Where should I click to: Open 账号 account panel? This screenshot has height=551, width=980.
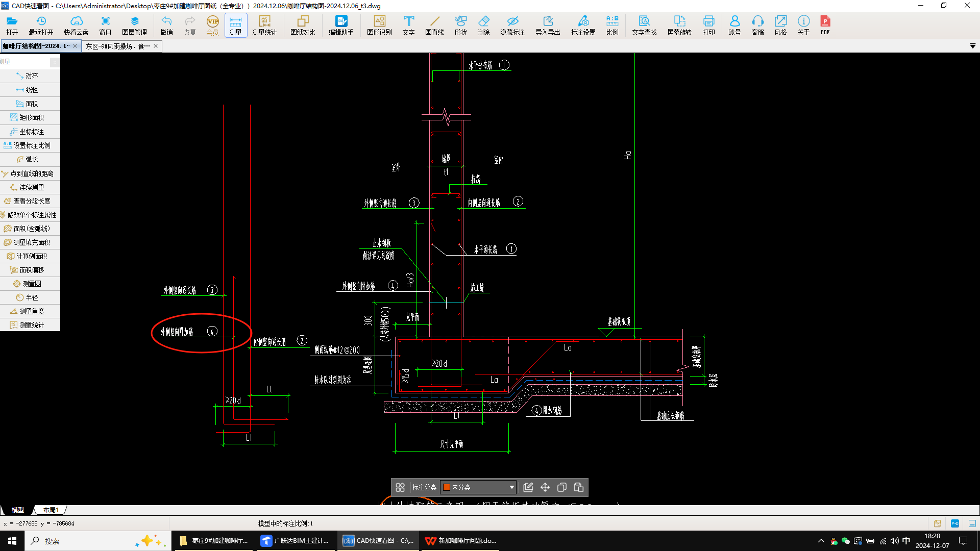[734, 25]
